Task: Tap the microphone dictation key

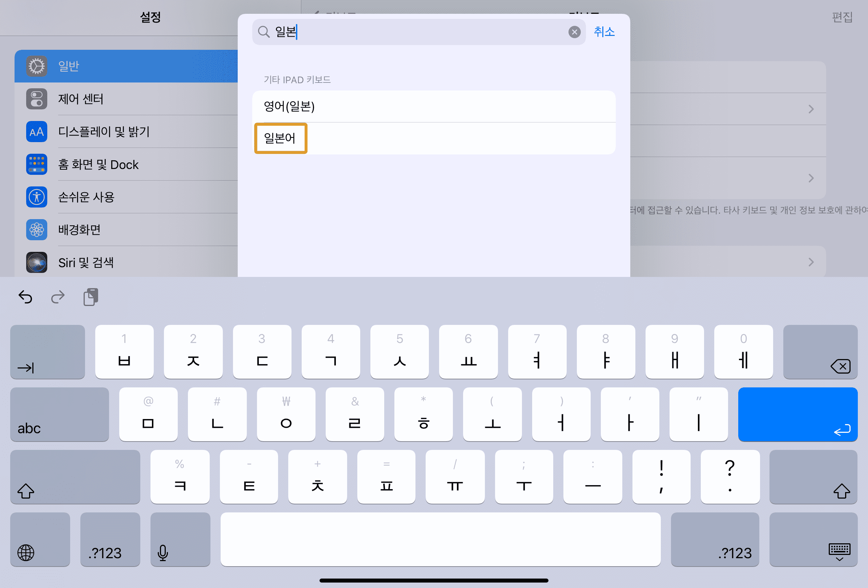Action: pos(180,539)
